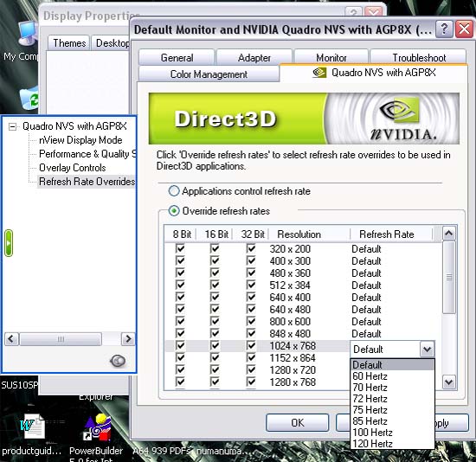Viewport: 476px width, 462px height.
Task: Click the 16 Bit column header
Action: point(215,234)
